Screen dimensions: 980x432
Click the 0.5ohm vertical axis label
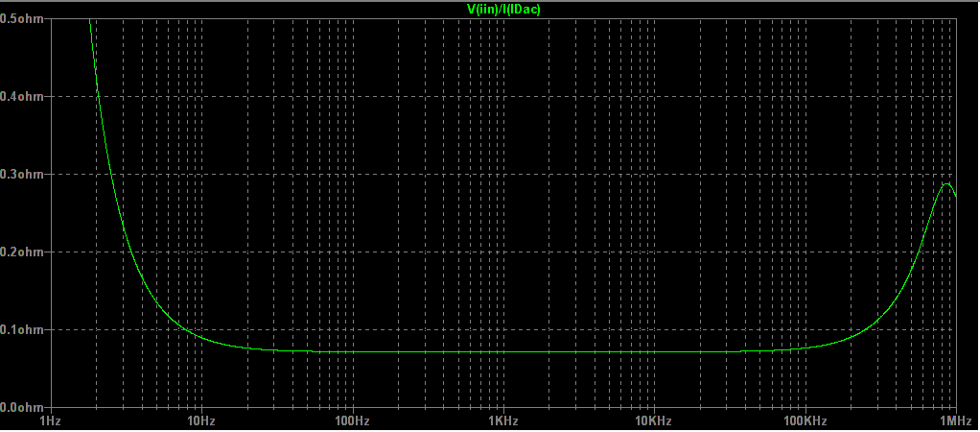(x=22, y=18)
